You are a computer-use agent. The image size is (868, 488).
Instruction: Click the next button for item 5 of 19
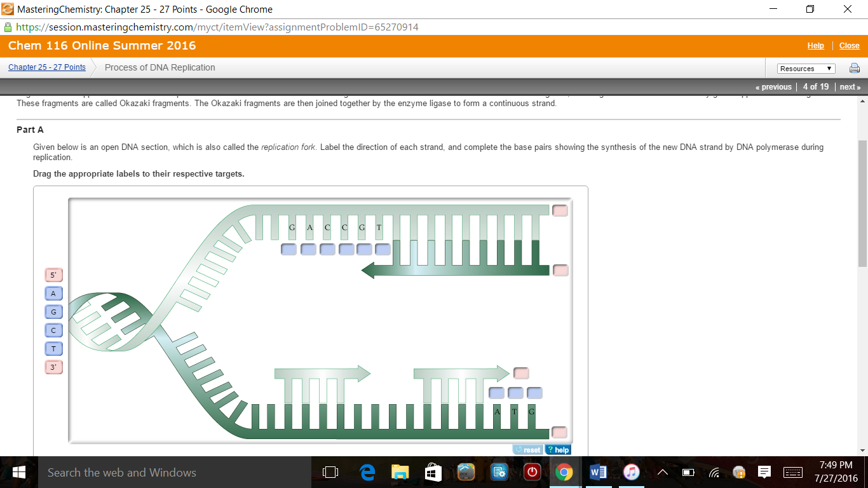pyautogui.click(x=850, y=86)
